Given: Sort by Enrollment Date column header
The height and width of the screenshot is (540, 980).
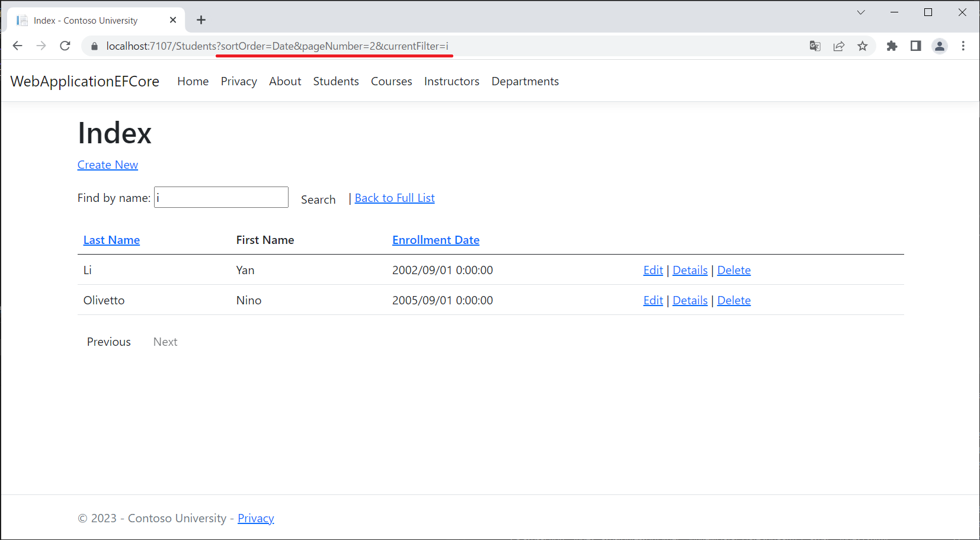Looking at the screenshot, I should tap(435, 240).
